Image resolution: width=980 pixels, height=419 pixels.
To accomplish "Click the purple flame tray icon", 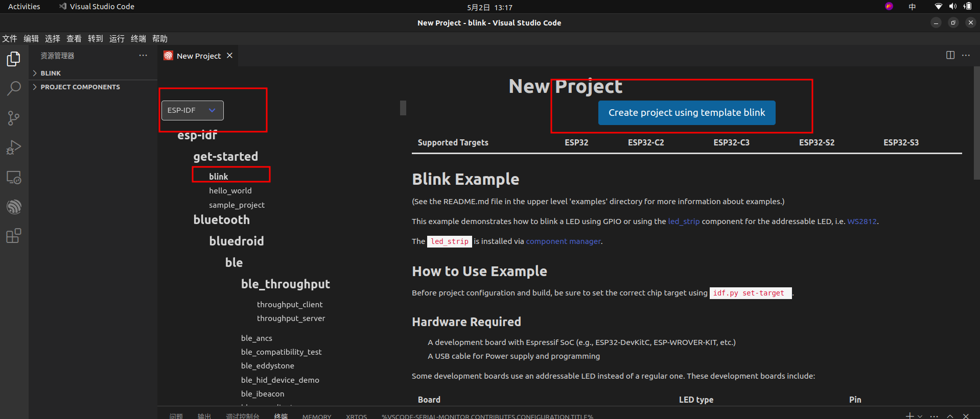I will click(889, 6).
